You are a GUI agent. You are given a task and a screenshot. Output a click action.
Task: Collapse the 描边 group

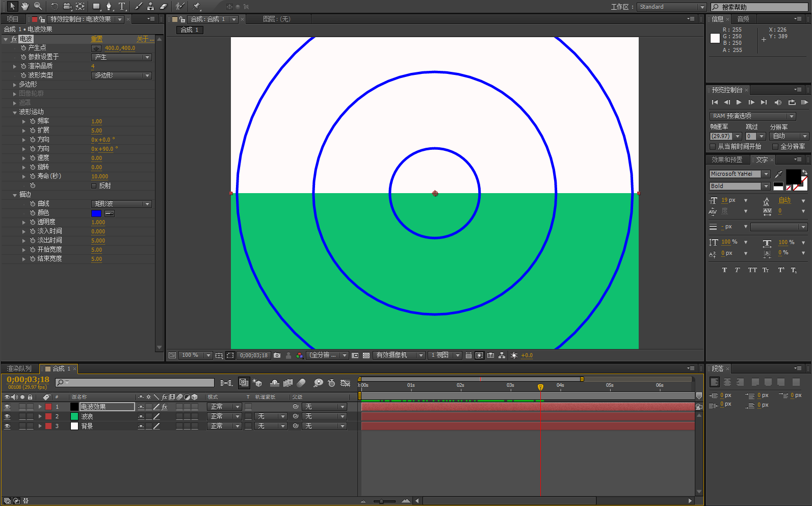click(15, 195)
